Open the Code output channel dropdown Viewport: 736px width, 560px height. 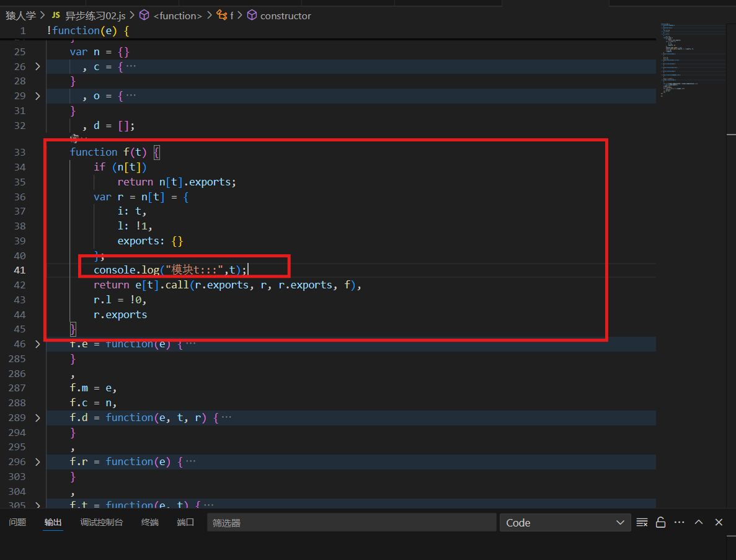[565, 522]
